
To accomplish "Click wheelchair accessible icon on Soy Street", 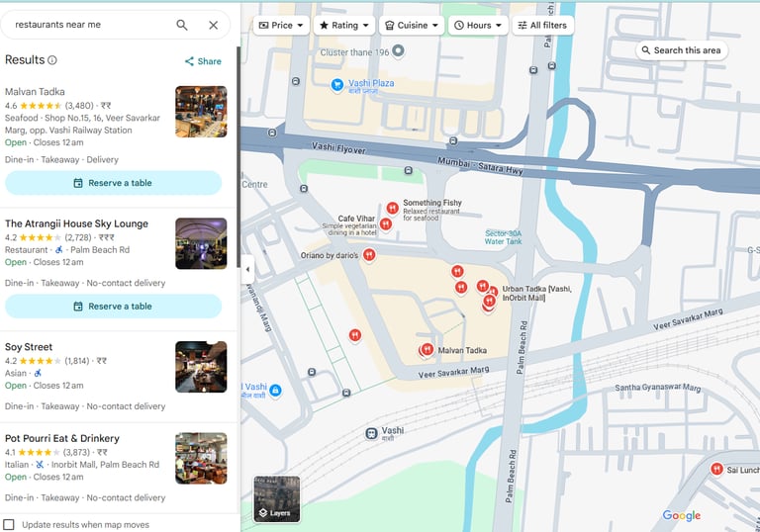I will tap(38, 373).
